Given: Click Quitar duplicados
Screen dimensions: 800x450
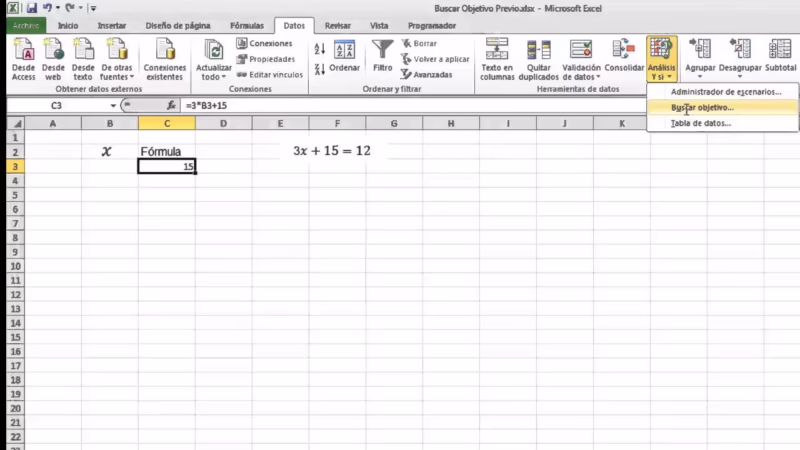Looking at the screenshot, I should (539, 59).
